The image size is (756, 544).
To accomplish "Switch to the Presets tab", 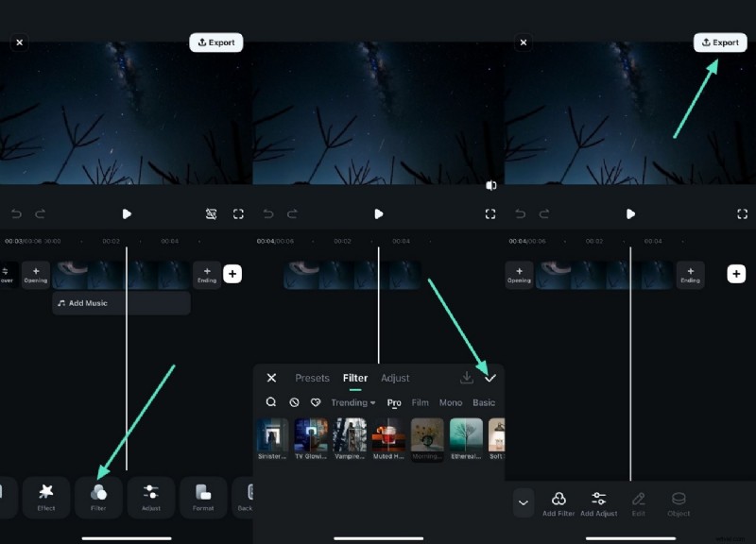I will 312,377.
